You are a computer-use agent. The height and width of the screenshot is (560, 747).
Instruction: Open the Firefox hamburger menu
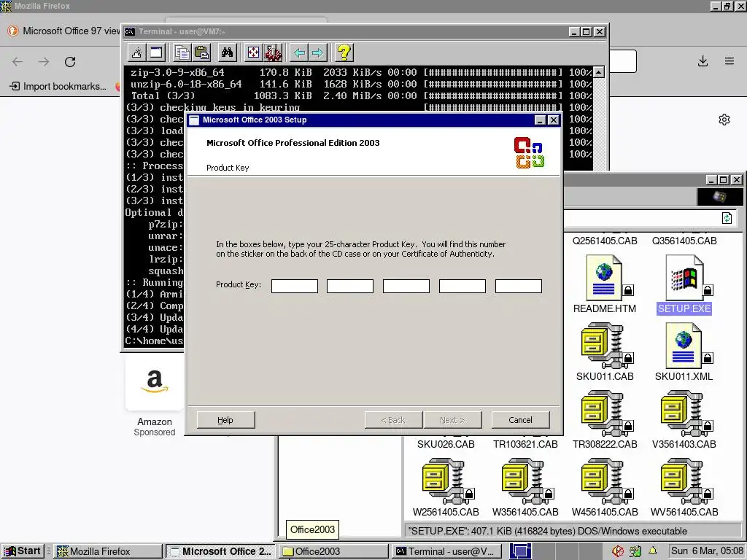729,61
